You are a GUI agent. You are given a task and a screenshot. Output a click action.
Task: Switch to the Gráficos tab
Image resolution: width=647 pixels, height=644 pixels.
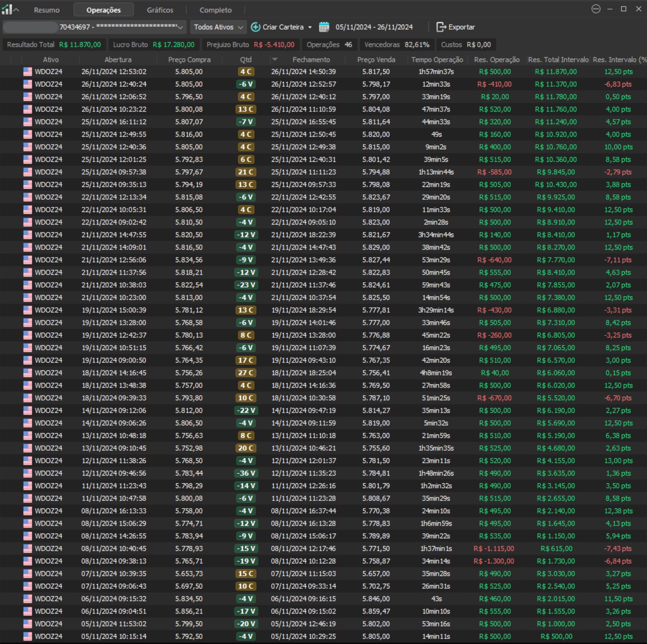(160, 10)
